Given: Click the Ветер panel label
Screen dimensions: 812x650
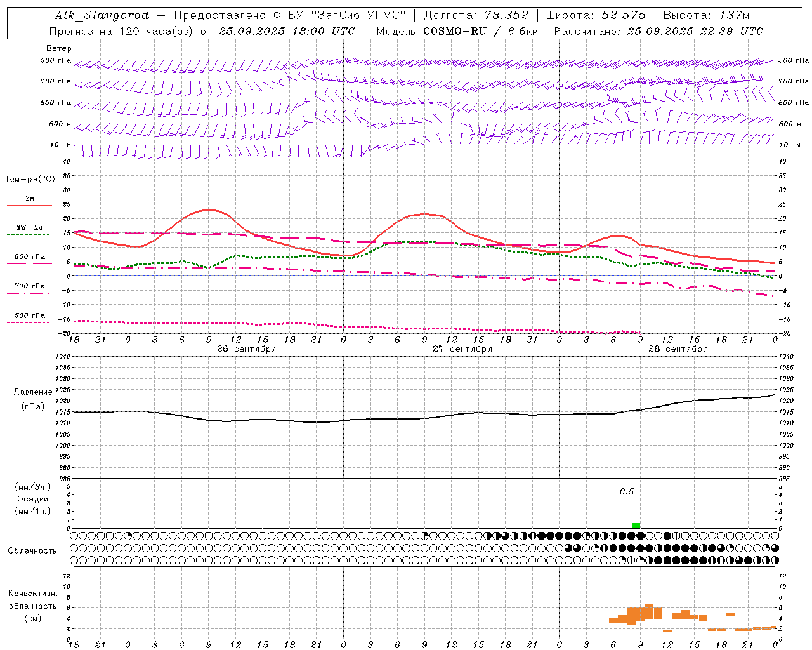Looking at the screenshot, I should click(59, 48).
